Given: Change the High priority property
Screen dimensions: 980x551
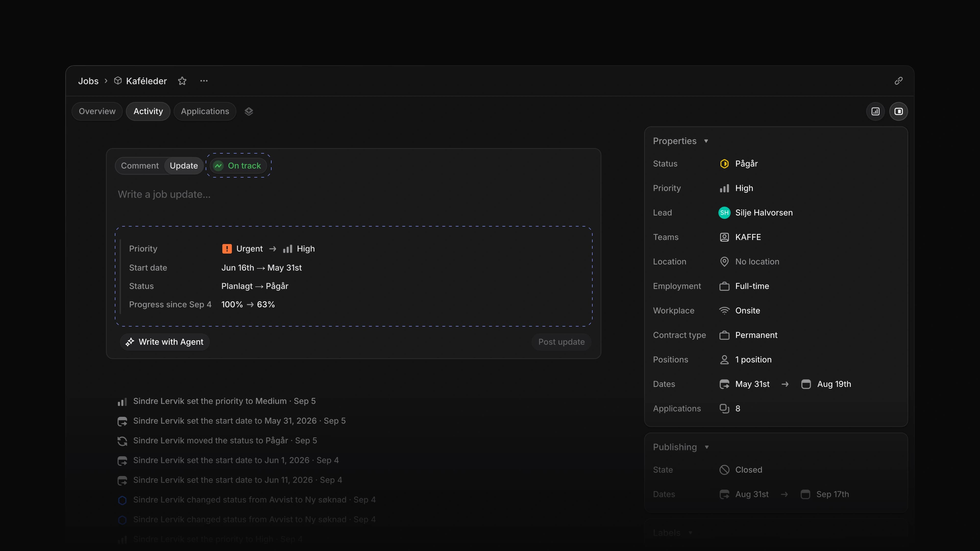Looking at the screenshot, I should [x=736, y=188].
